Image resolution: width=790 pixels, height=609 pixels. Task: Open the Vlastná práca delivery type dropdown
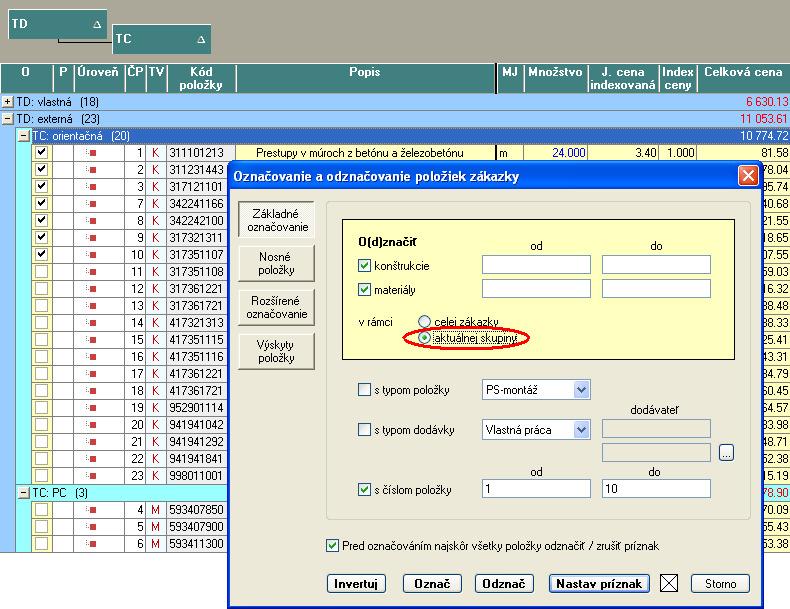pos(581,430)
